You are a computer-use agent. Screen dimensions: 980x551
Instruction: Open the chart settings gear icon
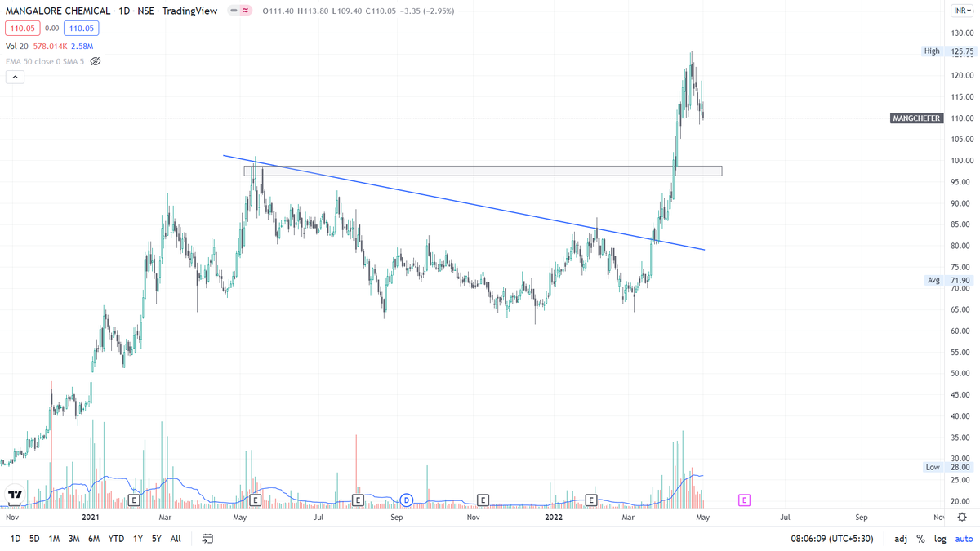click(963, 517)
